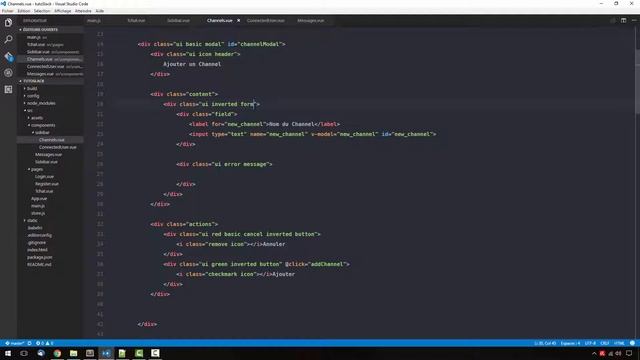Screen dimensions: 640x360
Task: Open the Explorer view in activity bar
Action: point(8,22)
